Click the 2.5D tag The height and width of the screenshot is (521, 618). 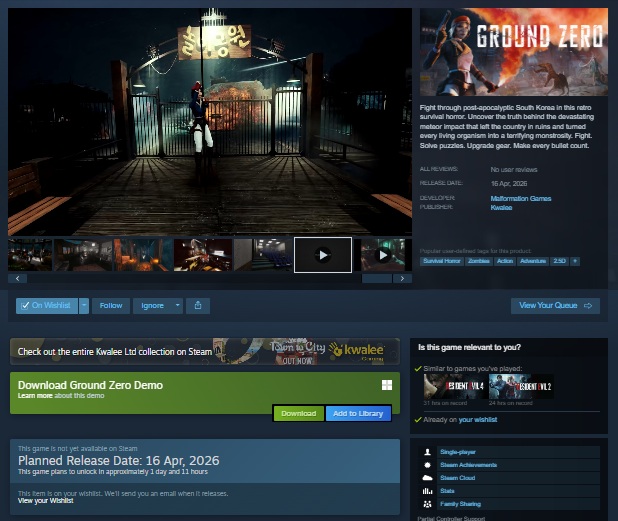click(x=559, y=261)
